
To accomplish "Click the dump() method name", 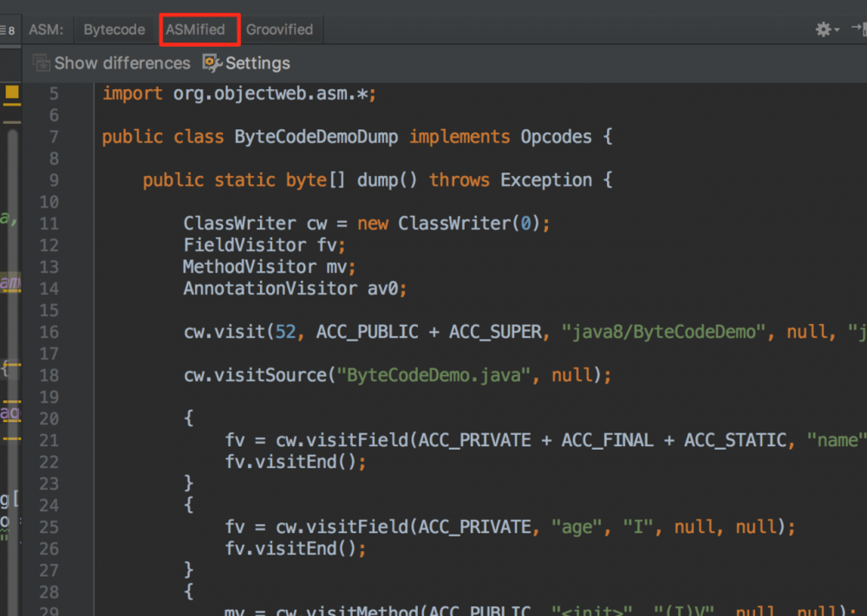I will pos(387,180).
